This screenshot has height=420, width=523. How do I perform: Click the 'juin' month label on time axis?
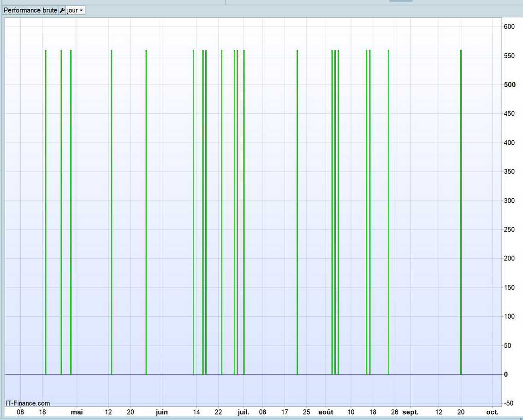[162, 412]
